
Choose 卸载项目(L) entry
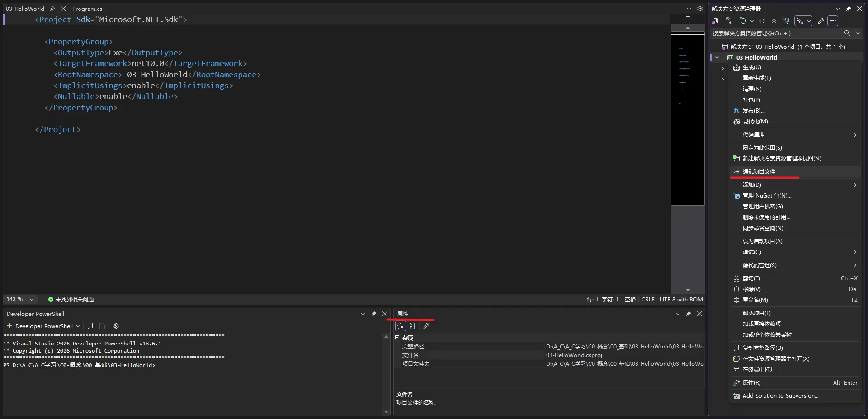coord(795,313)
